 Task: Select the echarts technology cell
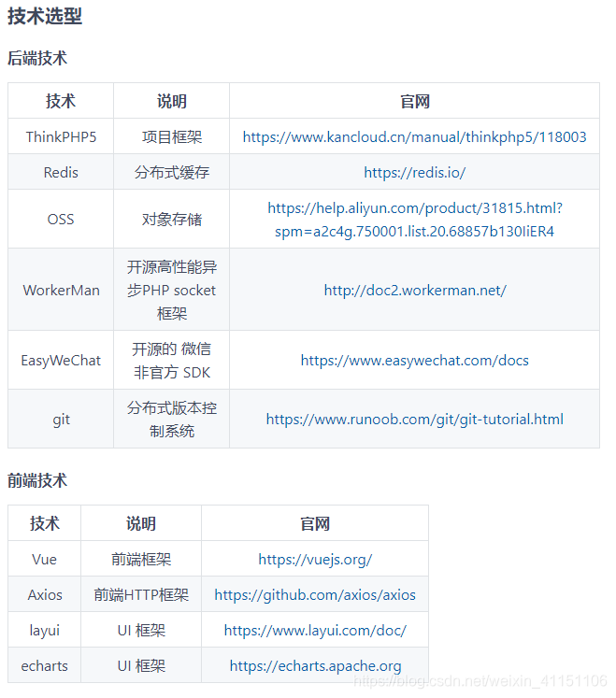click(44, 666)
